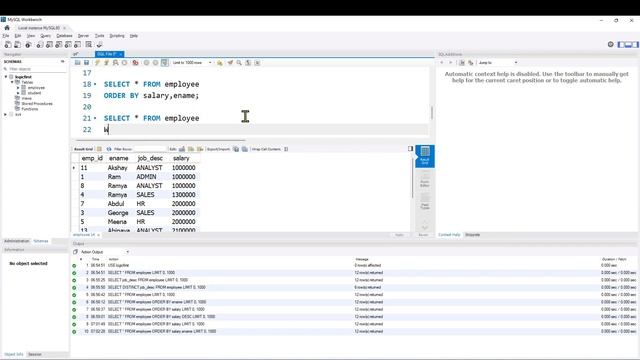Create new table icon in main toolbar
Viewport: 640px width, 360px height.
pos(49,44)
